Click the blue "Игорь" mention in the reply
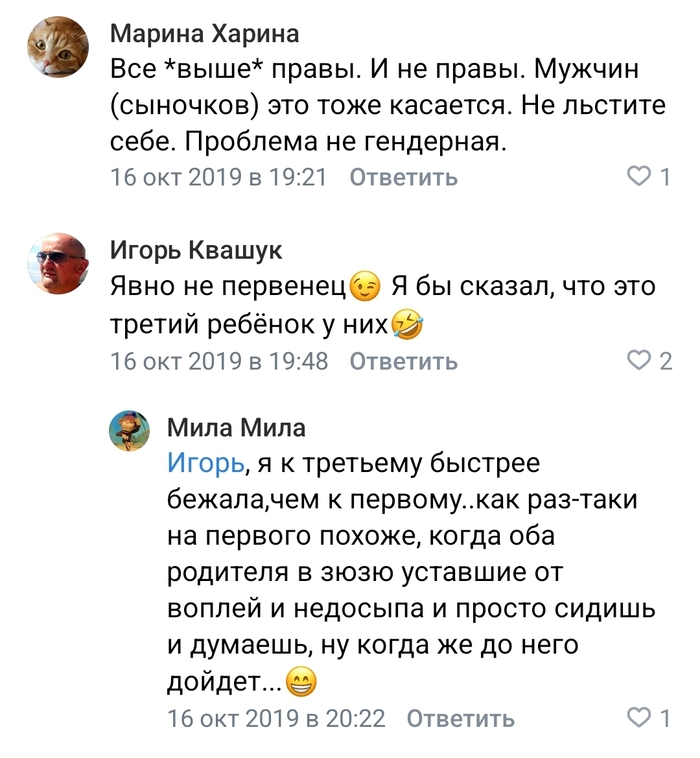 [x=205, y=463]
